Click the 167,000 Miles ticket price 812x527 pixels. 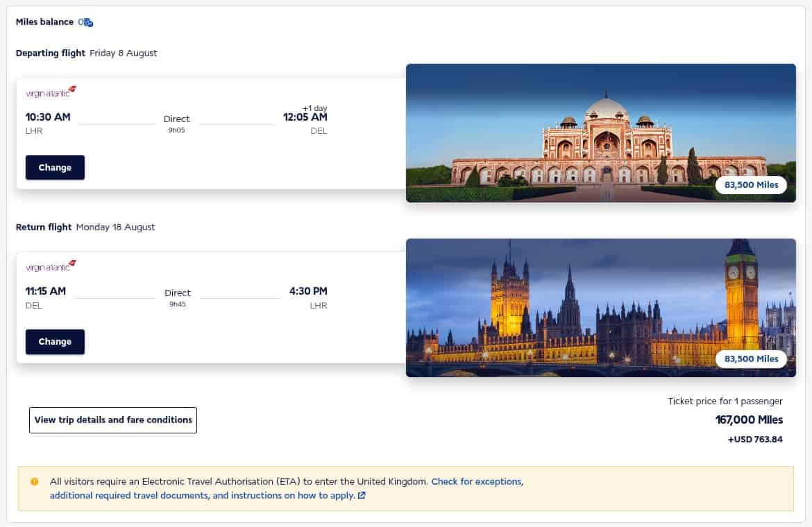[x=750, y=420]
